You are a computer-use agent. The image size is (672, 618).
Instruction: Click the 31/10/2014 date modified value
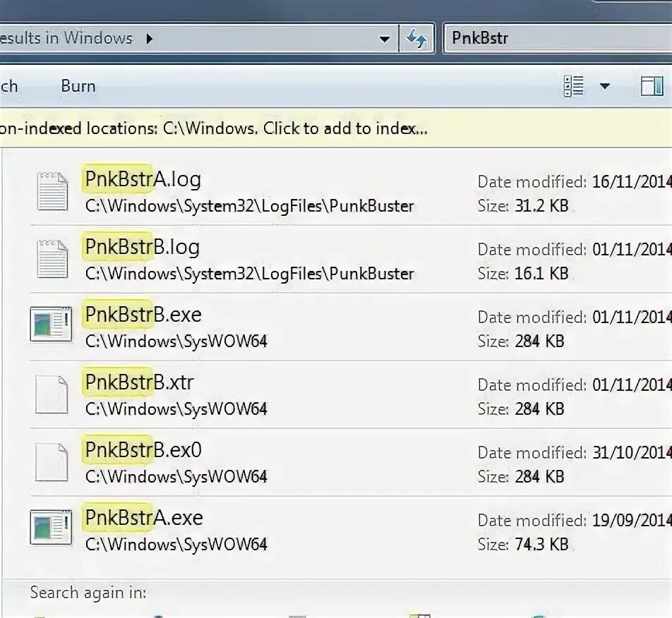pos(632,453)
